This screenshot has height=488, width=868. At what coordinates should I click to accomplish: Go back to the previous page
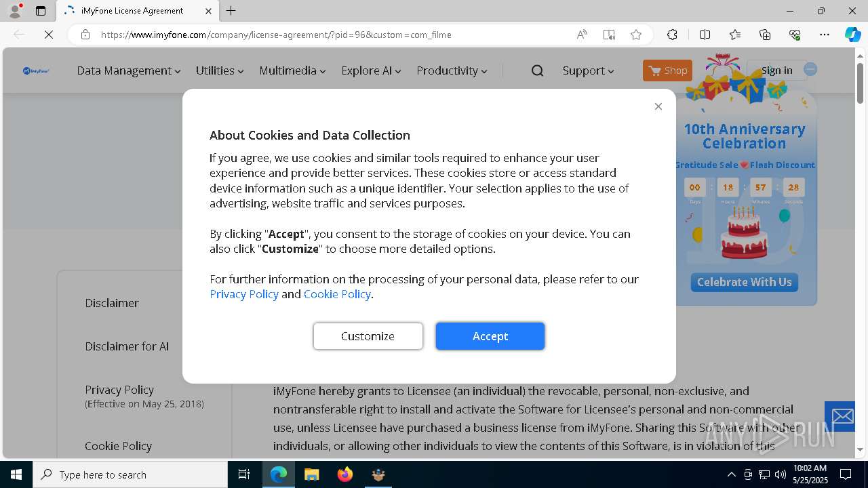19,35
